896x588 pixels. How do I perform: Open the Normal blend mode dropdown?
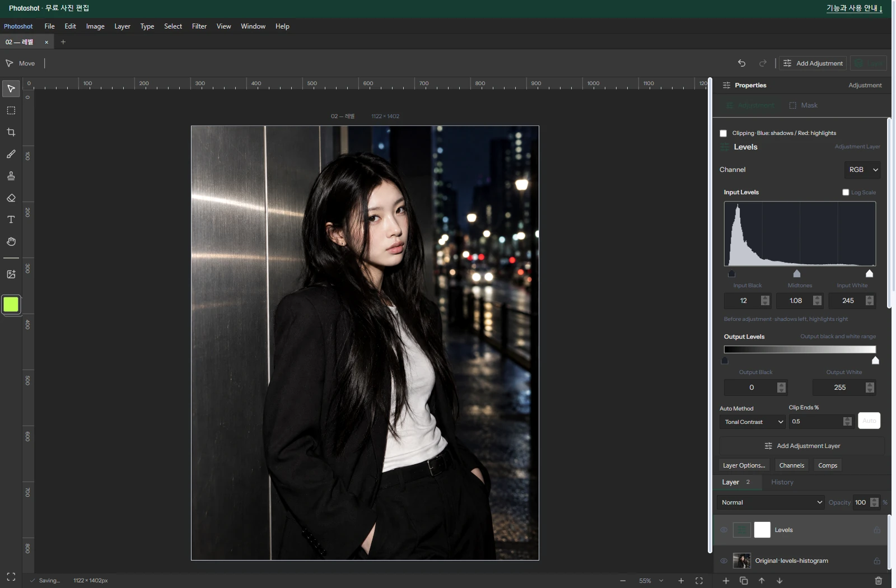tap(771, 502)
